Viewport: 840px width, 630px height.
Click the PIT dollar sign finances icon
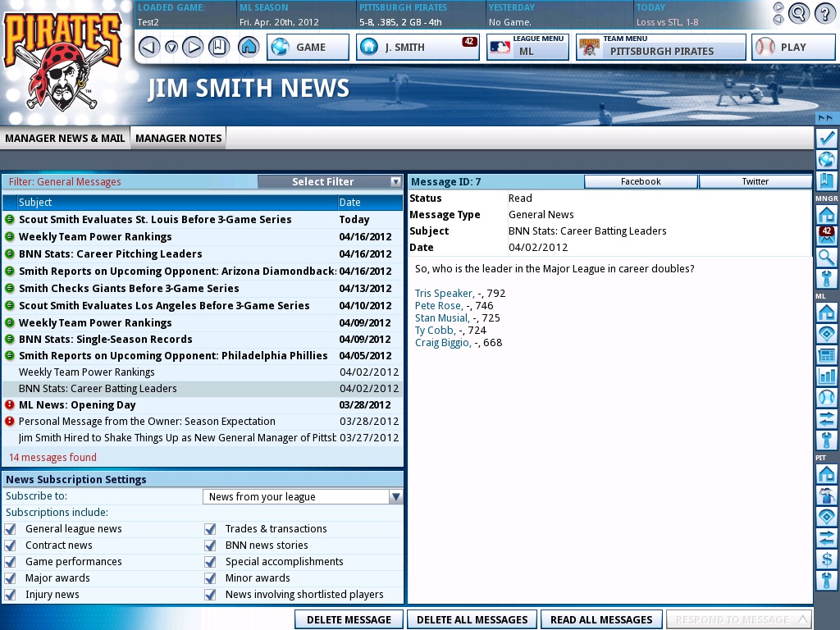click(x=826, y=559)
